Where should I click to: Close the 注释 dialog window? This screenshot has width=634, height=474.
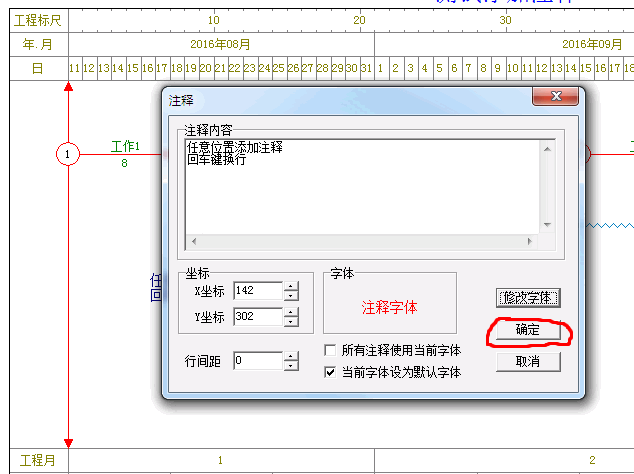pos(553,99)
